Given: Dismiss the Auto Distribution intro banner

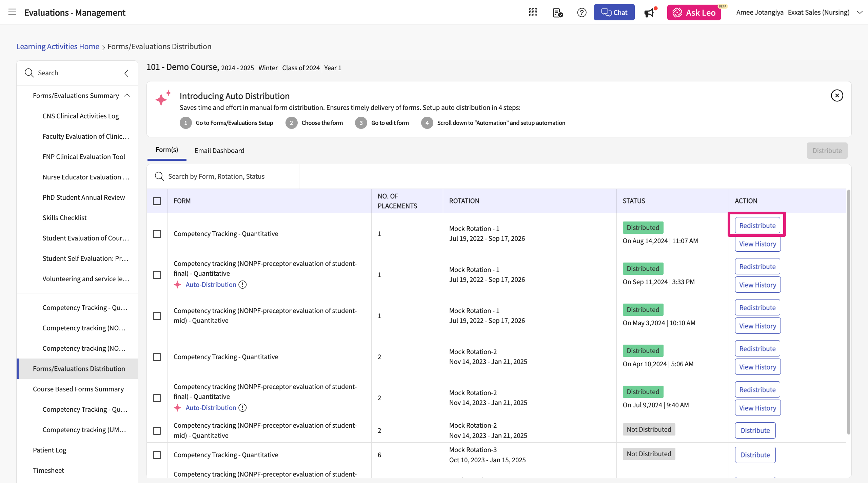Looking at the screenshot, I should click(x=837, y=96).
